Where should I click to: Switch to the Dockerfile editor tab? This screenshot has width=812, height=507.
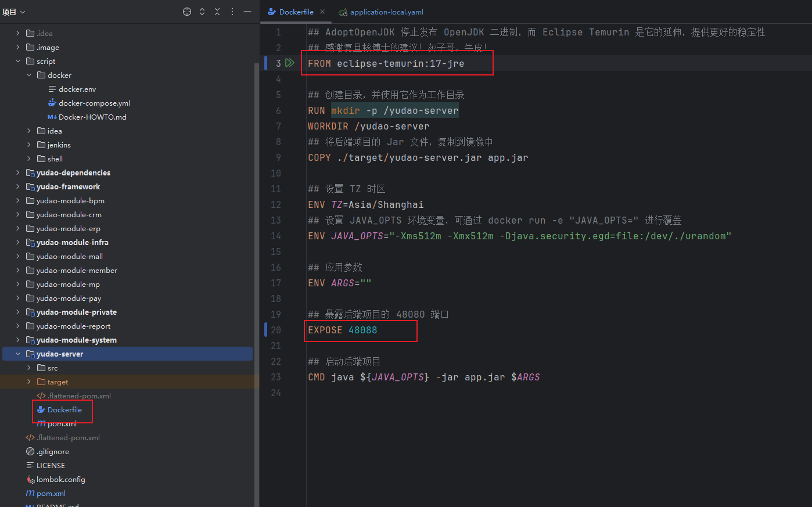pyautogui.click(x=296, y=12)
